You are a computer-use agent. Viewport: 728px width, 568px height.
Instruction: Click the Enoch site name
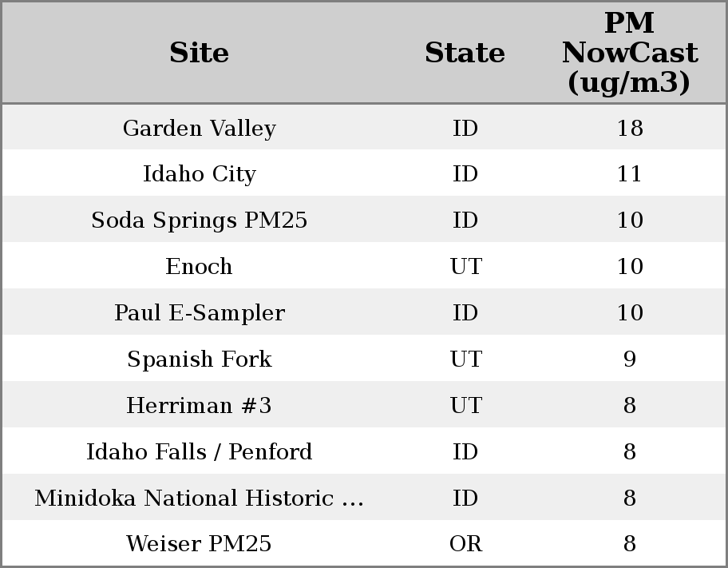(x=199, y=267)
